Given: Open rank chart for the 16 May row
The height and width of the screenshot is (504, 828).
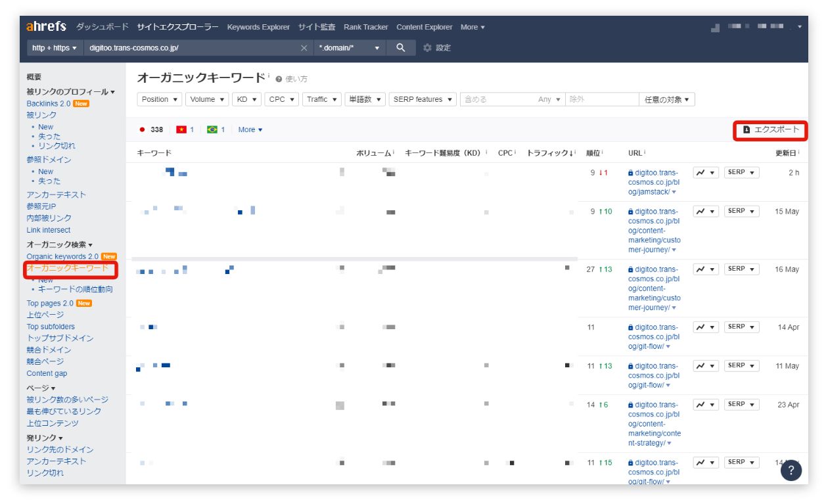Looking at the screenshot, I should tap(706, 269).
